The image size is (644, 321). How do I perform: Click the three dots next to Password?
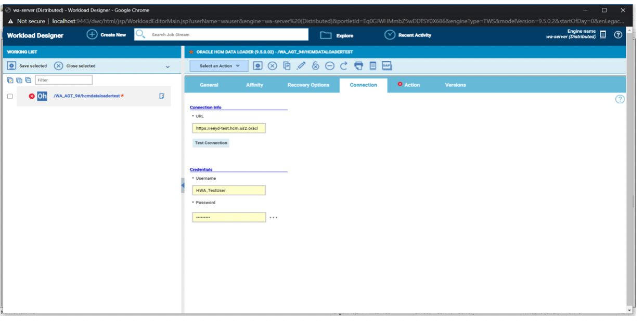(273, 218)
